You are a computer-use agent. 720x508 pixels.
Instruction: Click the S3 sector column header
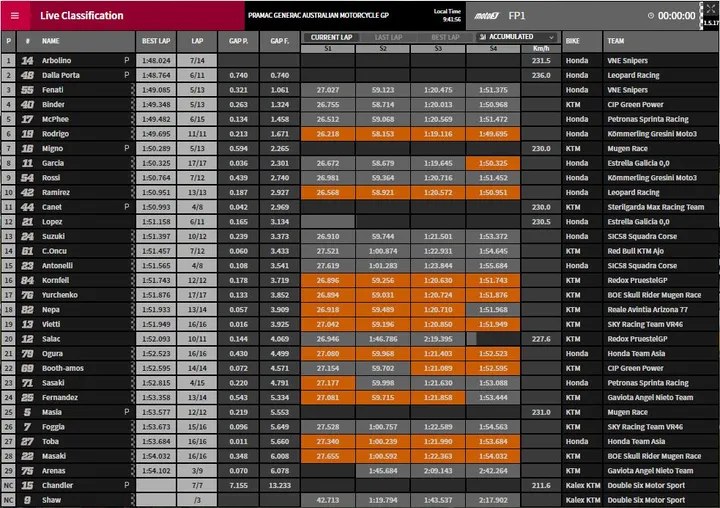click(438, 48)
